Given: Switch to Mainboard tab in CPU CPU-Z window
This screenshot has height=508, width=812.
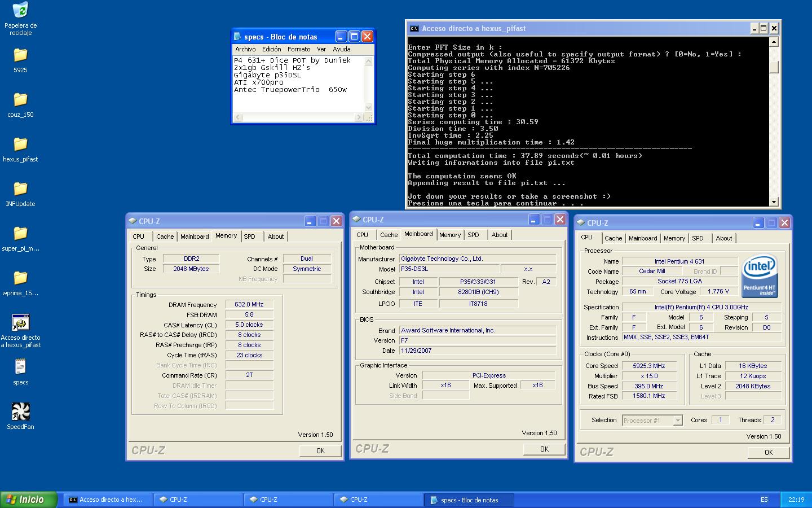Looking at the screenshot, I should point(643,238).
